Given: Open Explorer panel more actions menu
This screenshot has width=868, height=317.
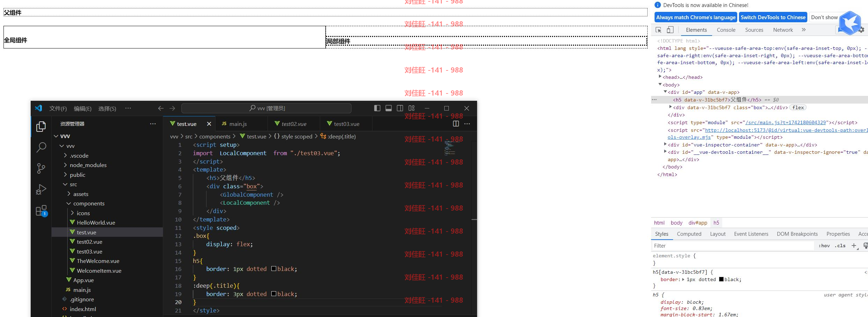Looking at the screenshot, I should 153,124.
